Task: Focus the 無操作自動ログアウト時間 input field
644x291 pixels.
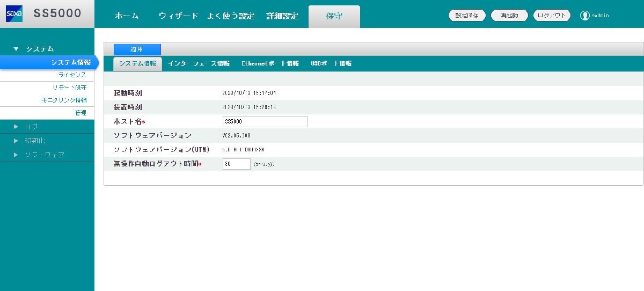Action: (x=236, y=164)
